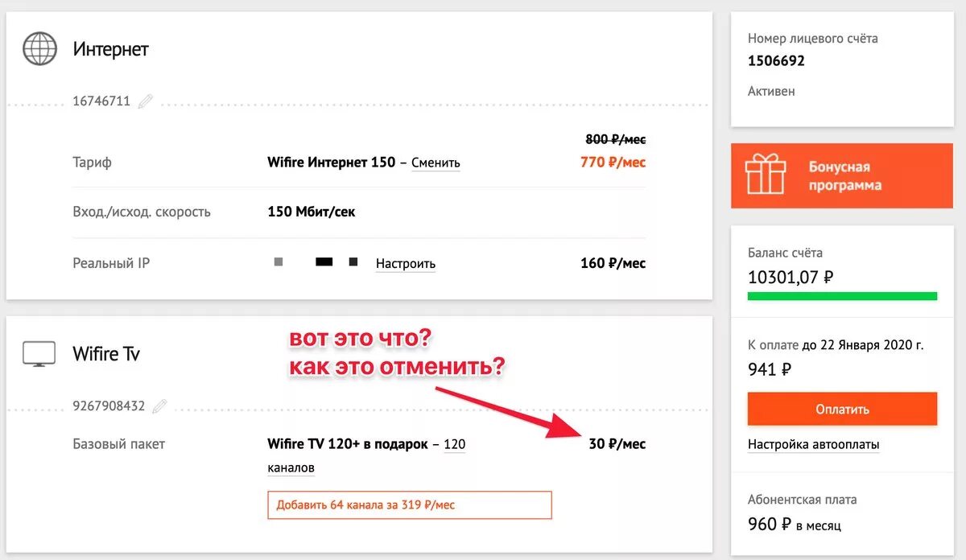Click the 30 ₽/мес price of the base package
The height and width of the screenshot is (560, 966).
(x=617, y=444)
